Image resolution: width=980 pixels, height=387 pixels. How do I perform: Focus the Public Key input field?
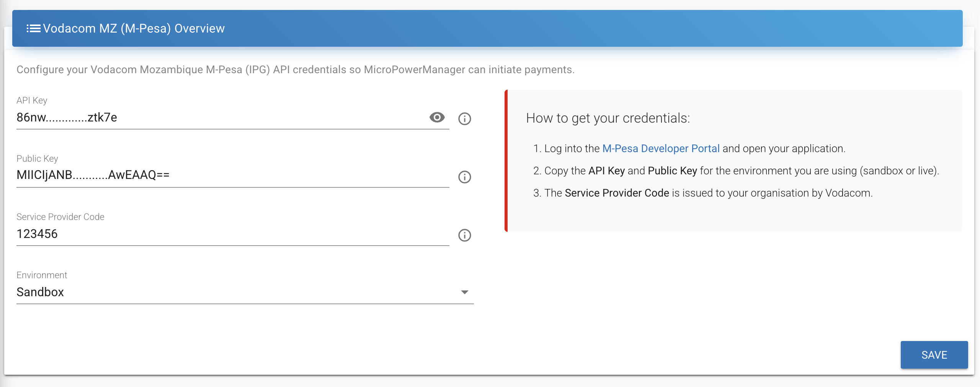click(x=233, y=175)
